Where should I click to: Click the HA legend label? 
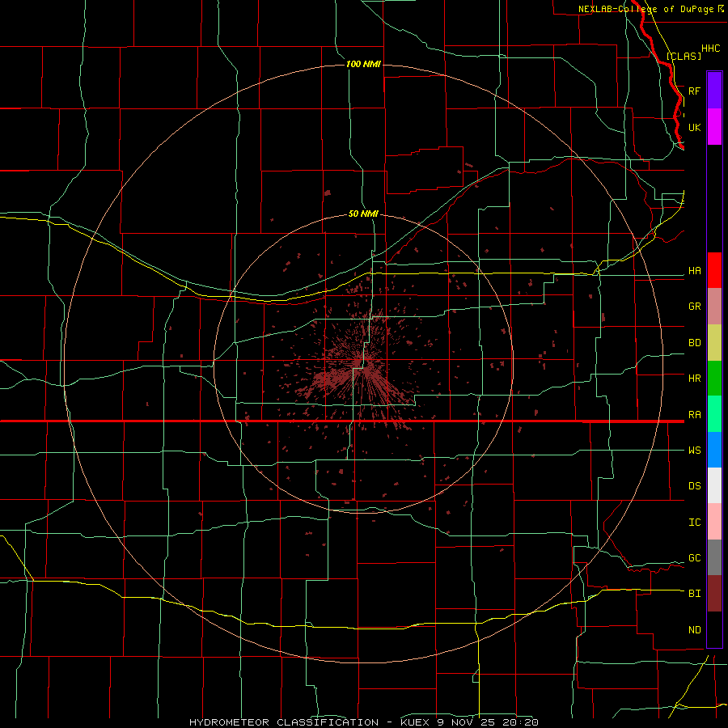[x=694, y=271]
